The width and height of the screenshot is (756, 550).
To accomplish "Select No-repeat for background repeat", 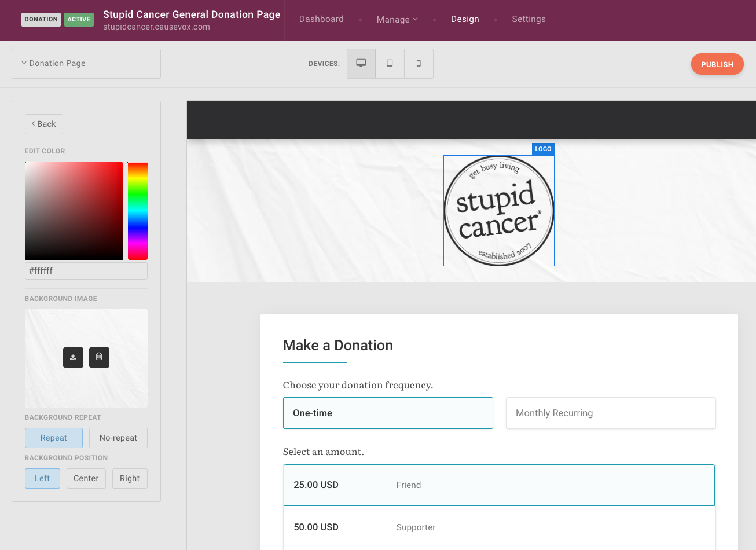I will 118,438.
